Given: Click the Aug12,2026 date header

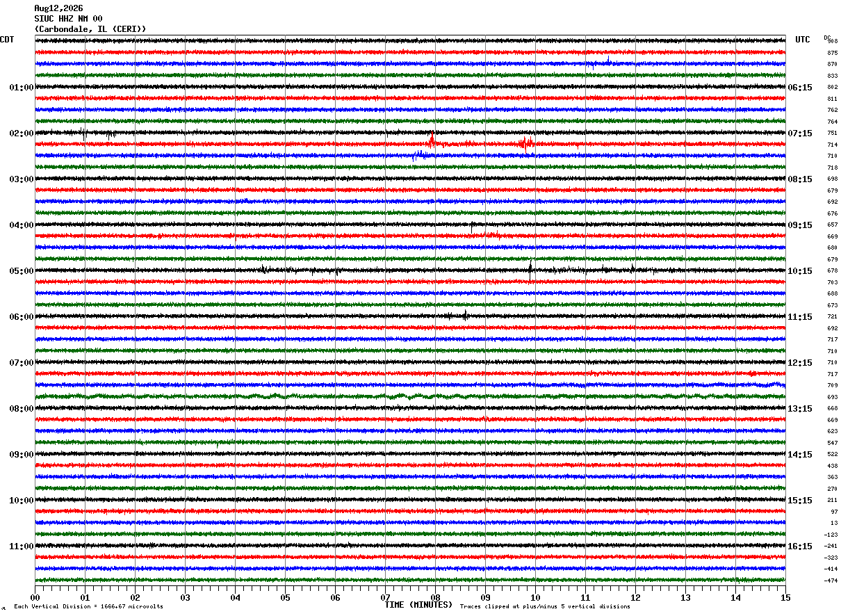Looking at the screenshot, I should (x=58, y=8).
